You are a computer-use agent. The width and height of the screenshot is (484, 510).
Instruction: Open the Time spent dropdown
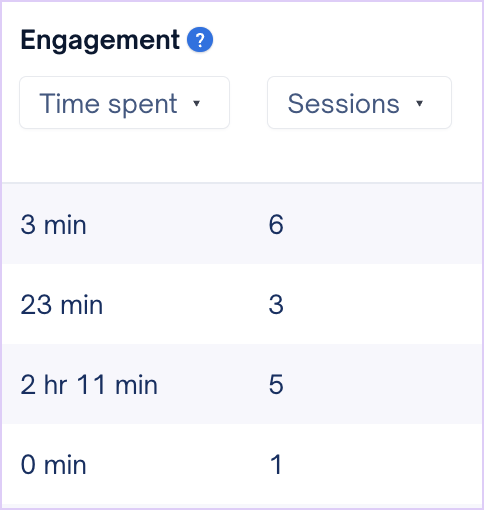(124, 103)
